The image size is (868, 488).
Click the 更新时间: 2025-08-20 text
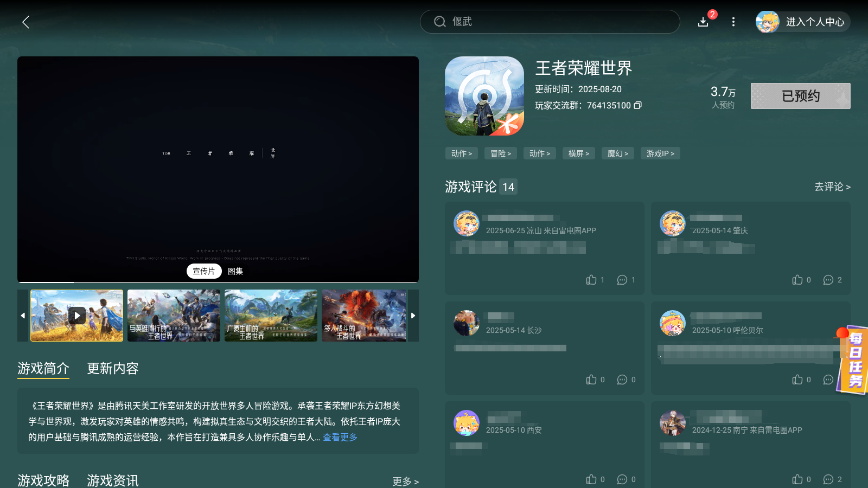(578, 89)
